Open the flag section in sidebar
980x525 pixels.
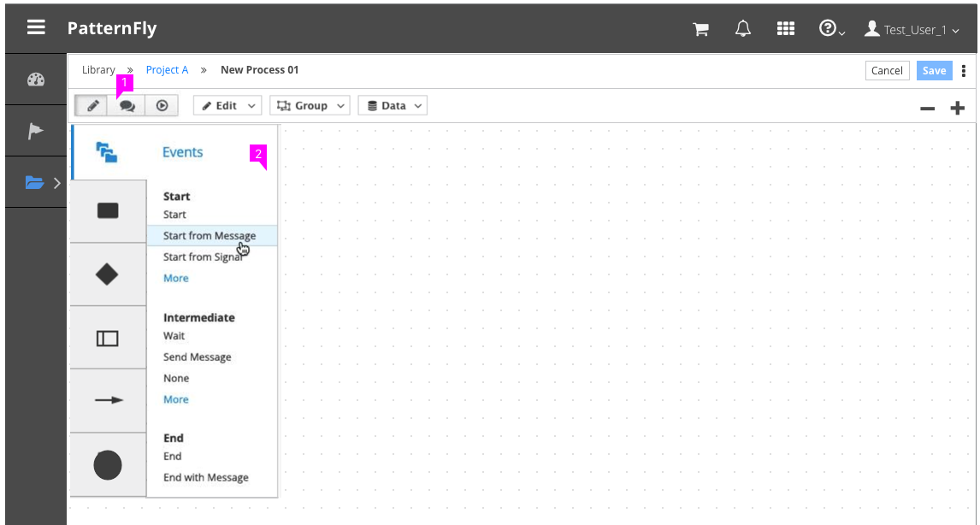pyautogui.click(x=36, y=131)
